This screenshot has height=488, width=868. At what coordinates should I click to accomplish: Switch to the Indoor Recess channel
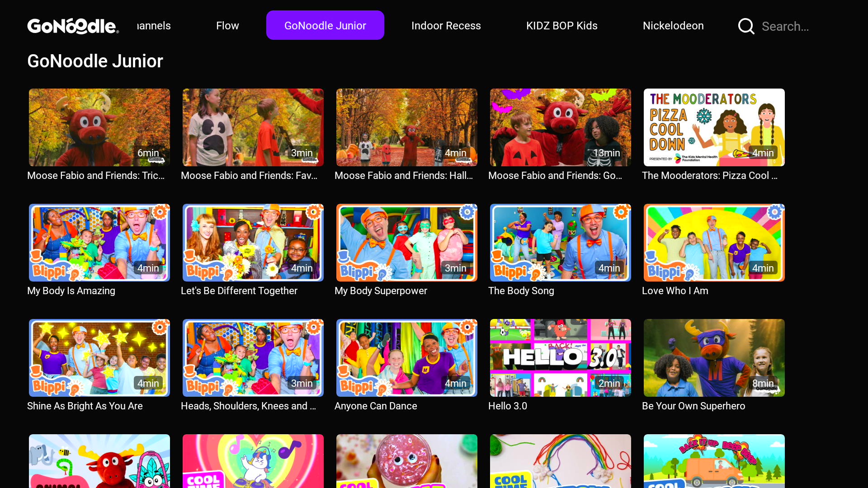coord(446,25)
